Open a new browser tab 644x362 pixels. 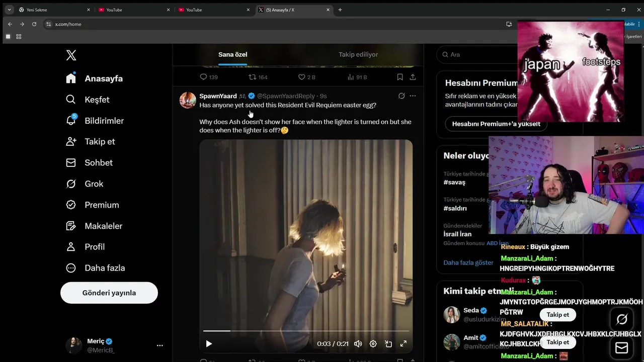(x=340, y=10)
